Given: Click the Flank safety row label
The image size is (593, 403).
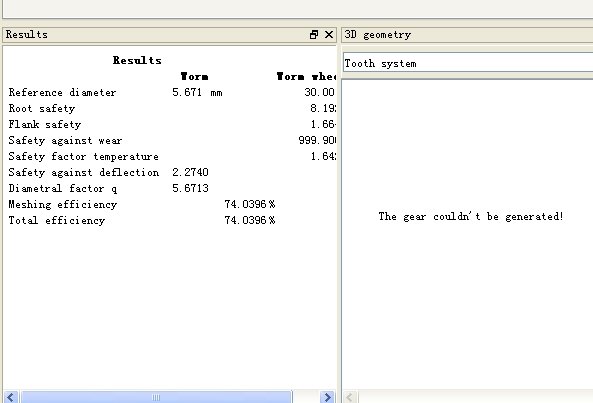Looking at the screenshot, I should 45,124.
